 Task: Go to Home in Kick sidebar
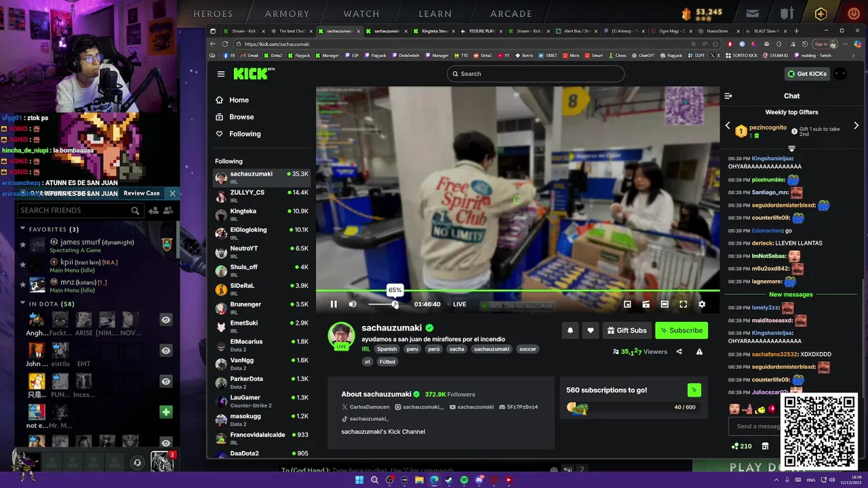239,100
